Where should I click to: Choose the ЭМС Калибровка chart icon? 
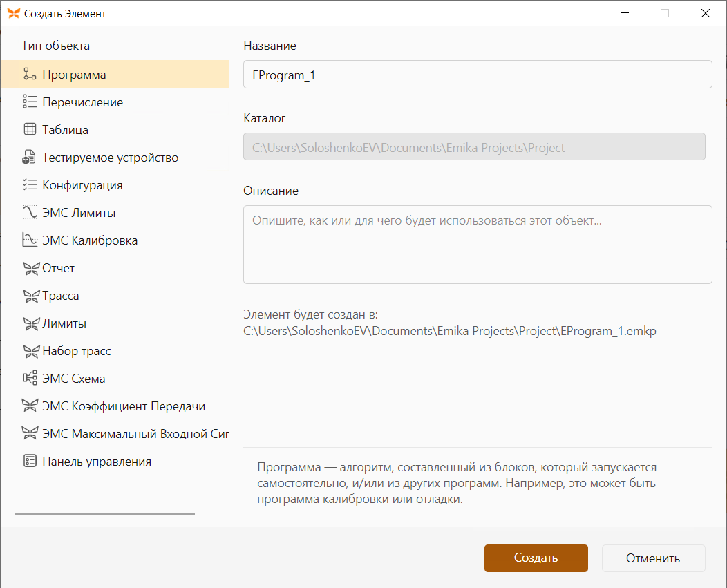30,240
